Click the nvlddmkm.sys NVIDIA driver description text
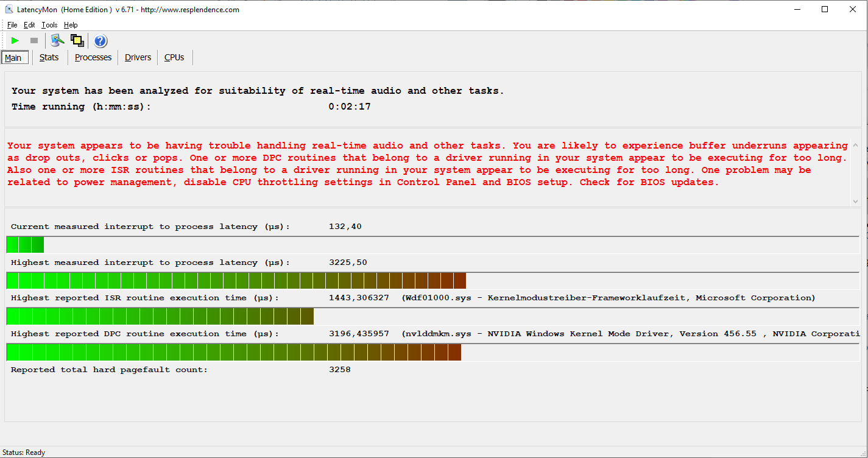Image resolution: width=868 pixels, height=458 pixels. click(x=630, y=334)
